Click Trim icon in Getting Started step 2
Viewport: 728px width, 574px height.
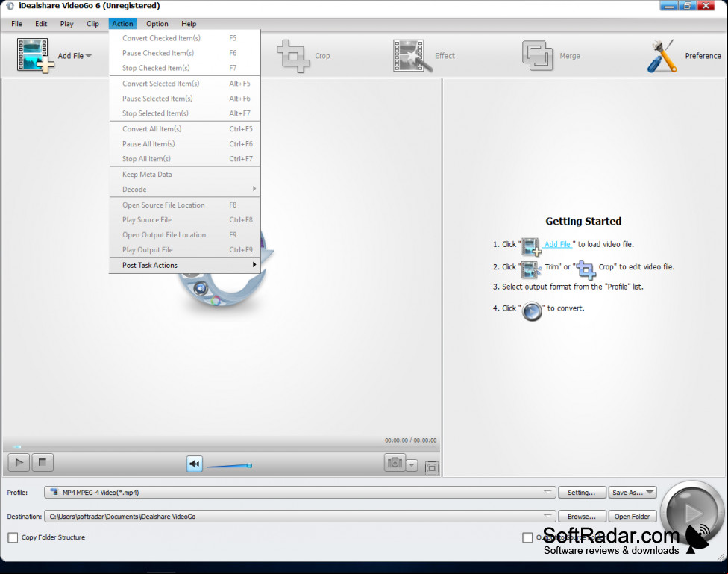tap(531, 269)
